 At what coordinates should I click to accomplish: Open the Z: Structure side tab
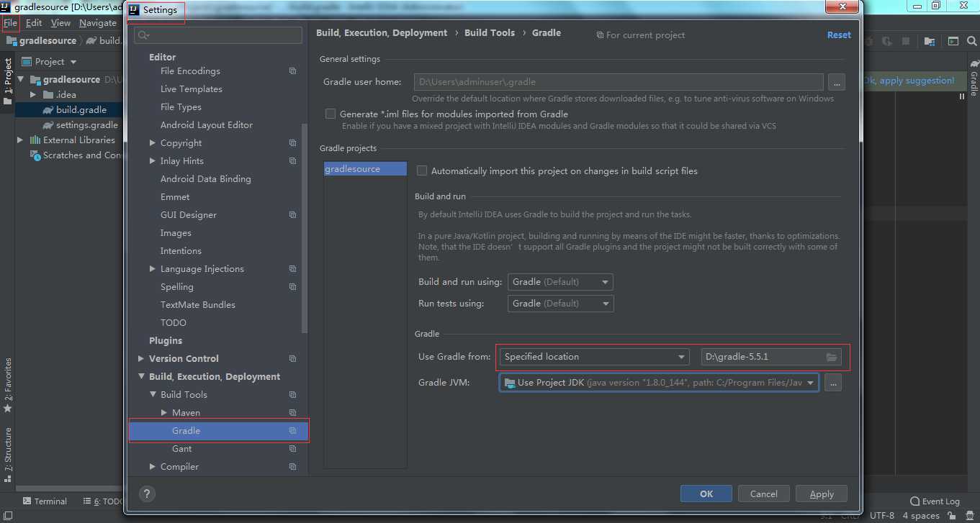[7, 455]
